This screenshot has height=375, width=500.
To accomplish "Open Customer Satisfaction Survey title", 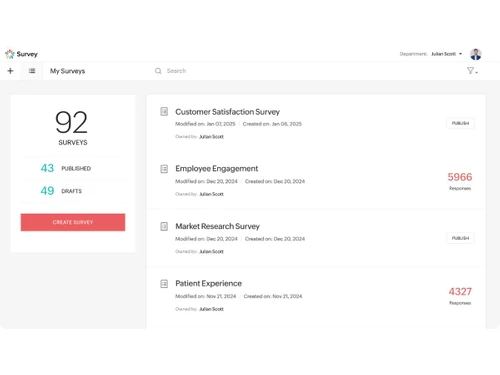I will (x=227, y=112).
